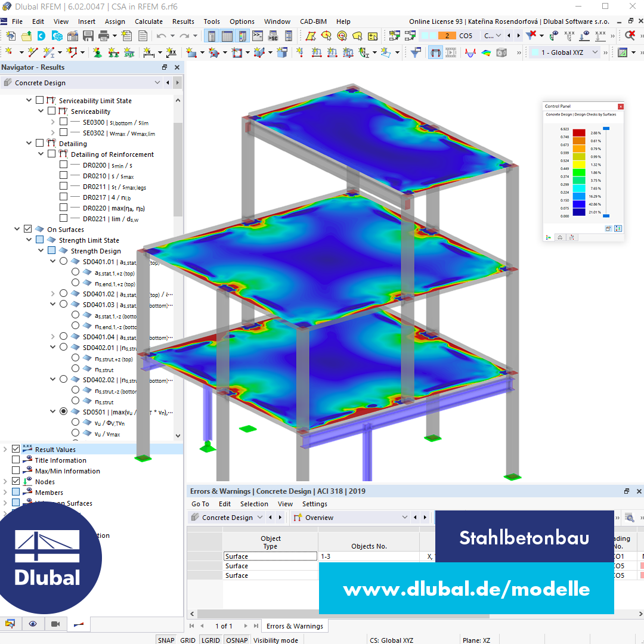The image size is (644, 644).
Task: Click the New Dimension tool icon
Action: (x=148, y=52)
